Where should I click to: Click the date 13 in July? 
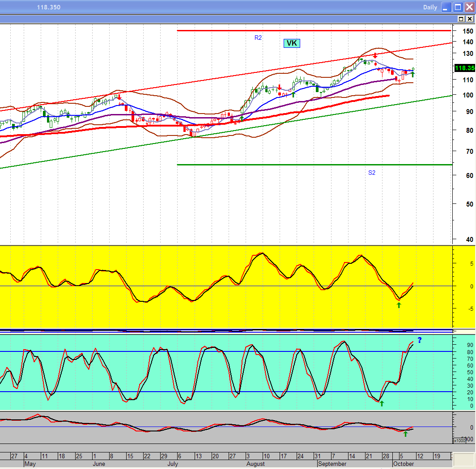point(198,456)
